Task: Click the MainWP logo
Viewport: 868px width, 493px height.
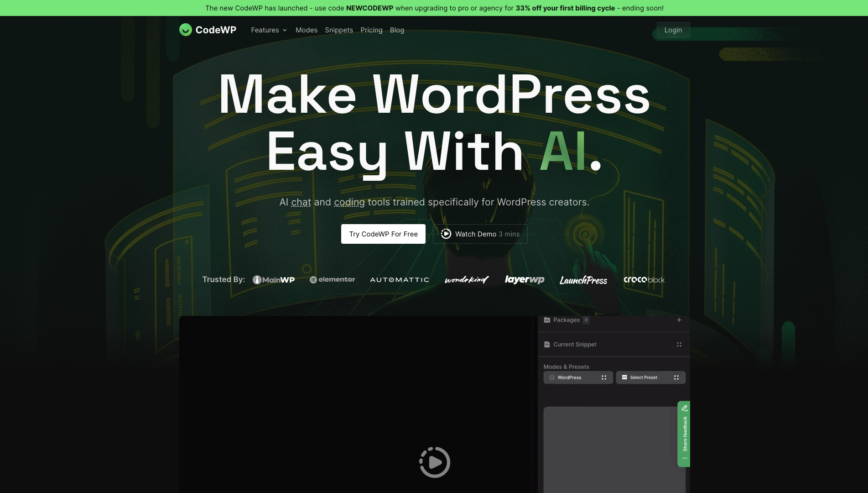Action: pyautogui.click(x=273, y=279)
